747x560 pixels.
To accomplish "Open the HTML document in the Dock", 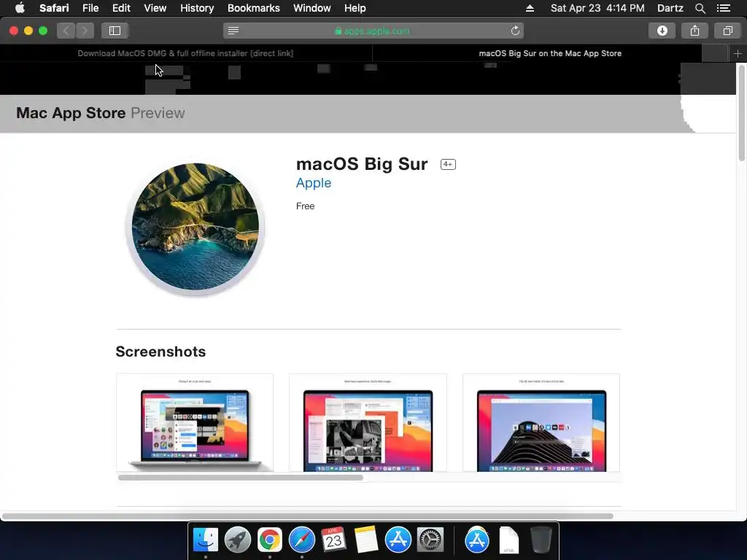I will [508, 540].
